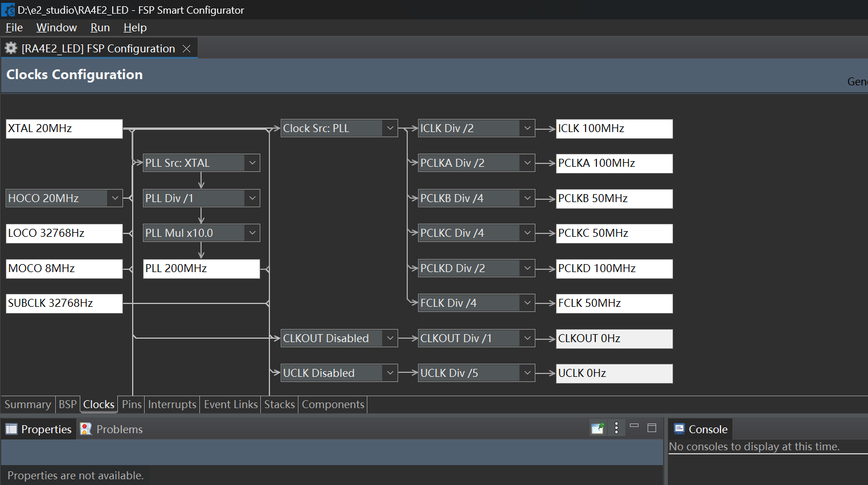Select the Problems view tab

[x=112, y=429]
